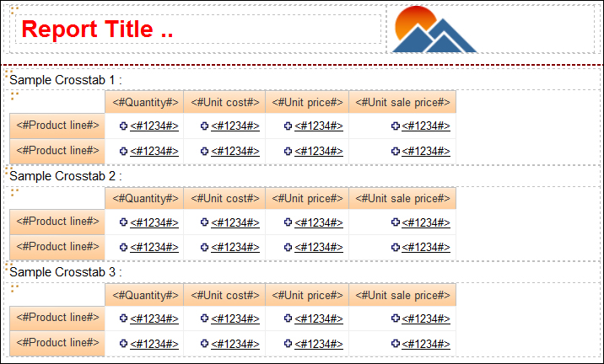
Task: Select Quantity column header in Crosstab 1
Action: click(144, 102)
